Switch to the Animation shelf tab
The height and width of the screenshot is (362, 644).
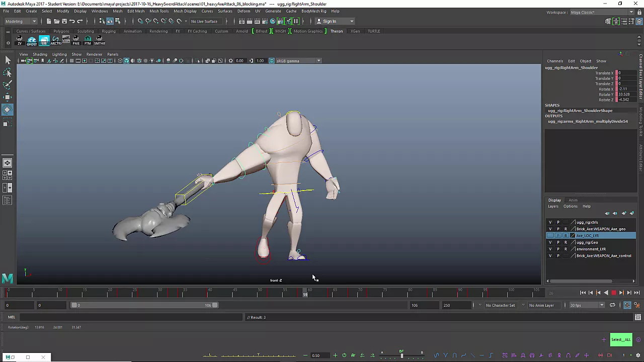tap(132, 31)
